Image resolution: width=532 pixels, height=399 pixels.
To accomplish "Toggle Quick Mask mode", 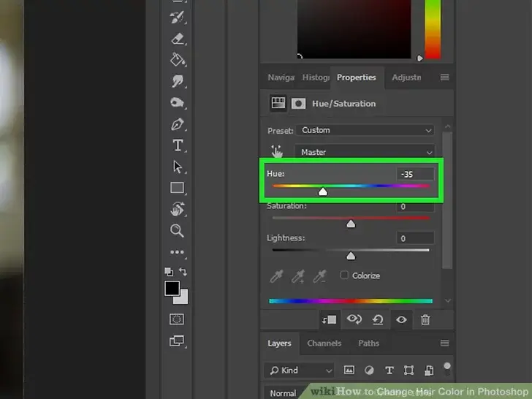I will (x=177, y=319).
